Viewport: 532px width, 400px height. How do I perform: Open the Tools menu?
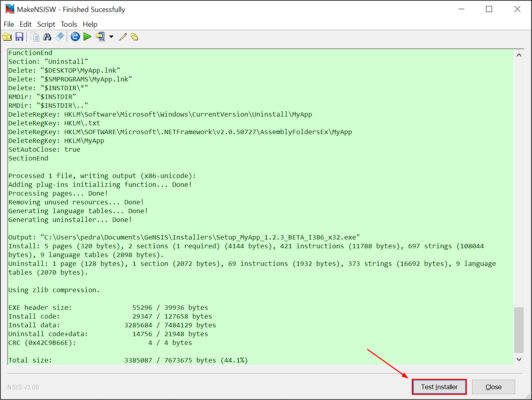[69, 24]
